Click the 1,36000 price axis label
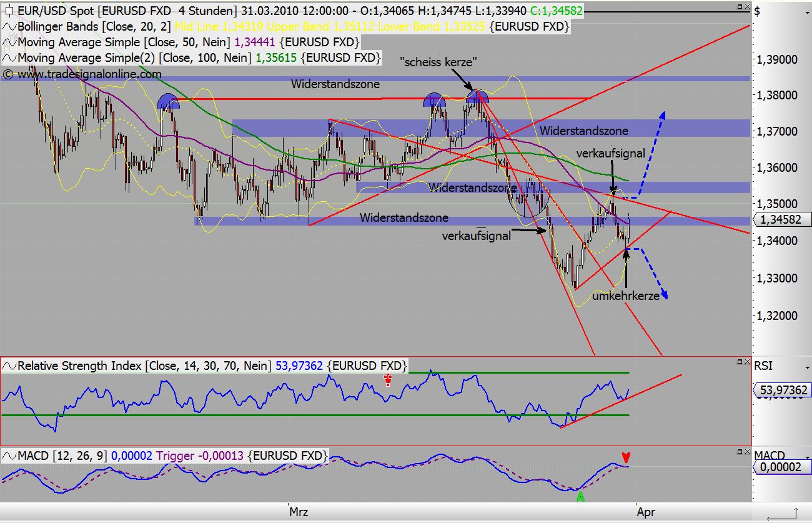The image size is (812, 523). click(x=777, y=168)
